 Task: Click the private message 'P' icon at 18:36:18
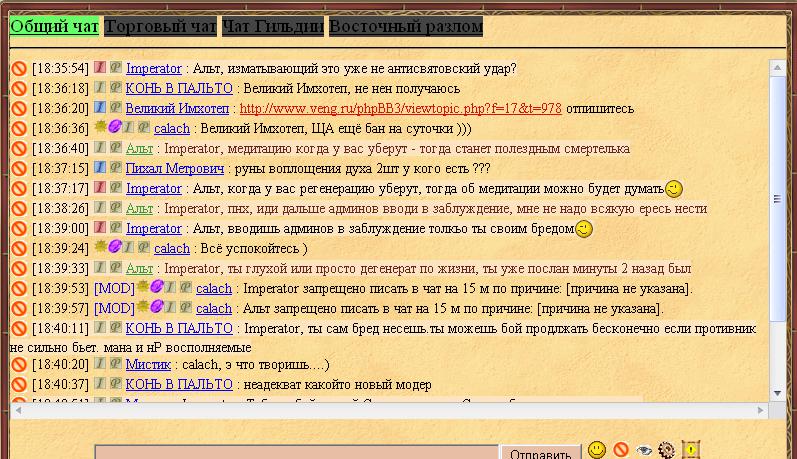tap(116, 87)
